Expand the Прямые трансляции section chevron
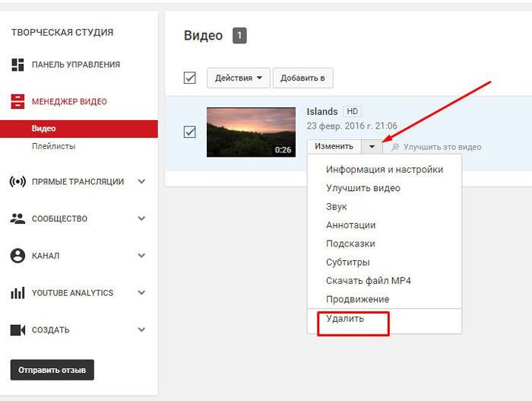532x401 pixels. pos(141,182)
